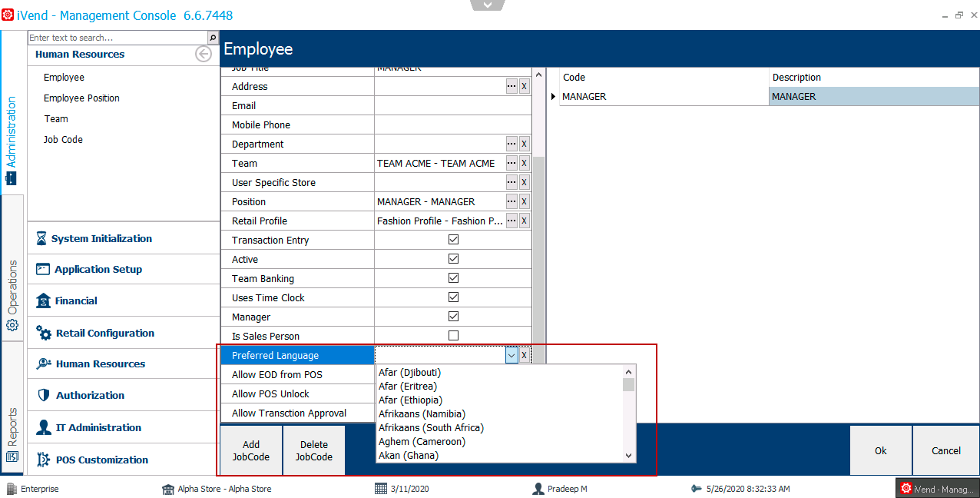Open the User Specific Store lookup ellipsis
This screenshot has height=498, width=980.
point(512,183)
